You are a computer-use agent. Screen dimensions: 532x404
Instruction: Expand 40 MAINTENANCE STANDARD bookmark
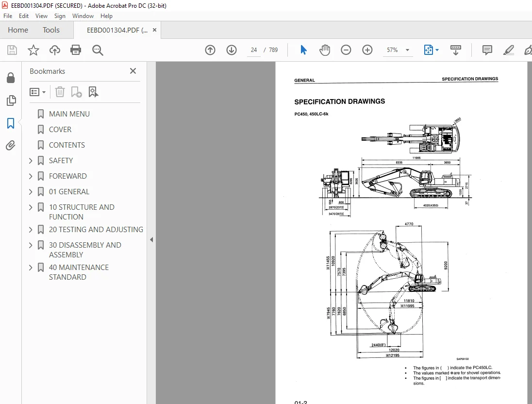point(31,268)
